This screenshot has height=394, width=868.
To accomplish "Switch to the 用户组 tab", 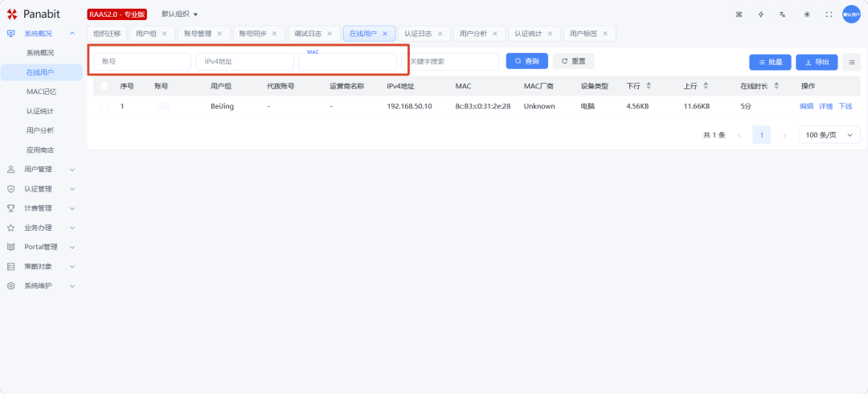I will [146, 34].
